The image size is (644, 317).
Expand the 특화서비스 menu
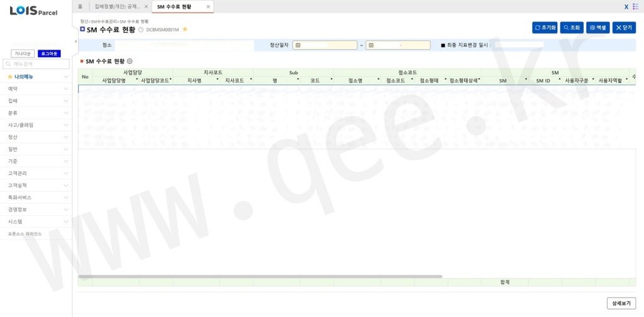[x=36, y=197]
